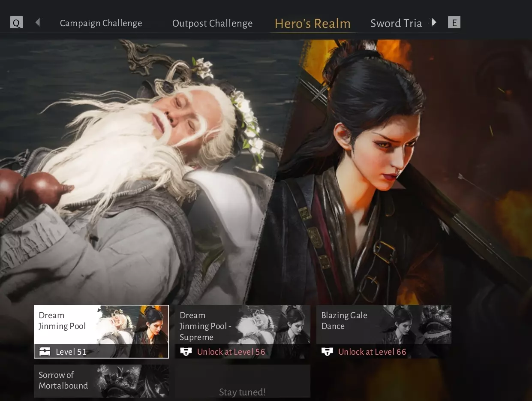The image size is (532, 401).
Task: Click the E key hint icon
Action: (454, 22)
